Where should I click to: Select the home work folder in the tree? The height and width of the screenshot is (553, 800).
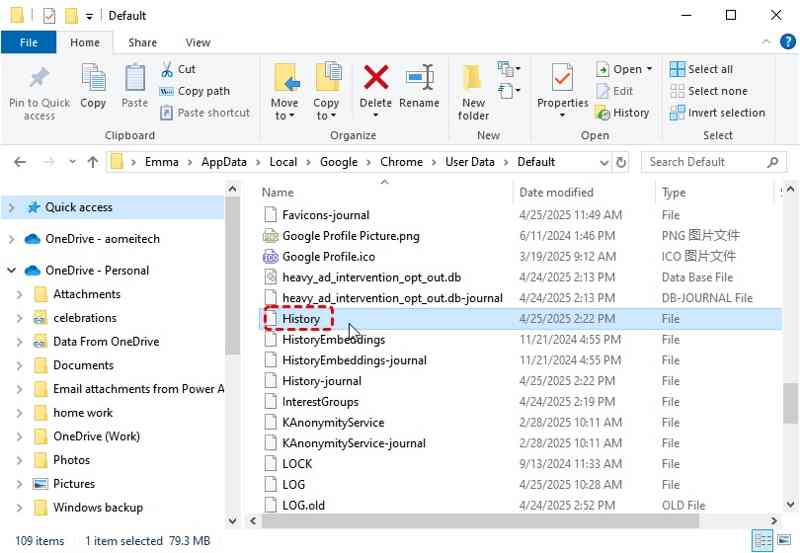click(83, 413)
